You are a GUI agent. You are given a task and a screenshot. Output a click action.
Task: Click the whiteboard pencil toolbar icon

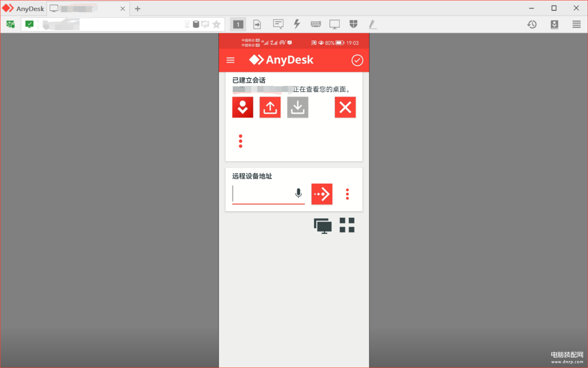(x=372, y=24)
